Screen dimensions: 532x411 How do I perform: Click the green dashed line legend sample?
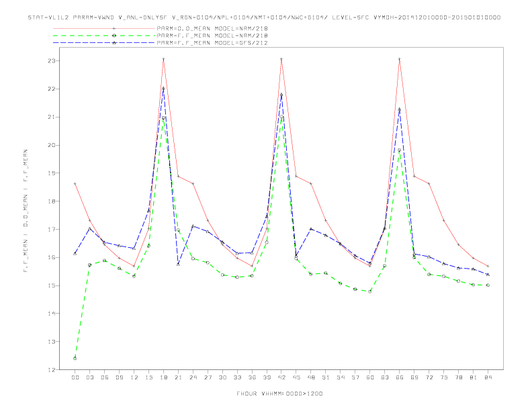(104, 36)
